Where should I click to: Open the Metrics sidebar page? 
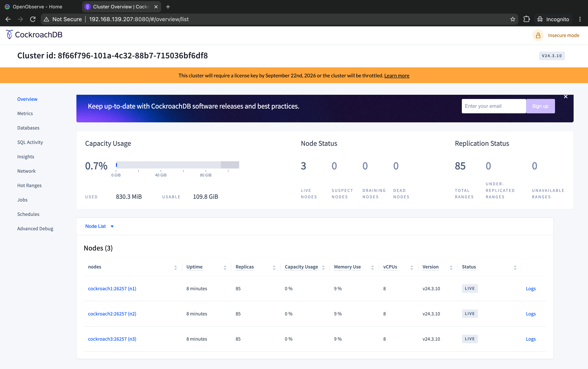pyautogui.click(x=25, y=114)
